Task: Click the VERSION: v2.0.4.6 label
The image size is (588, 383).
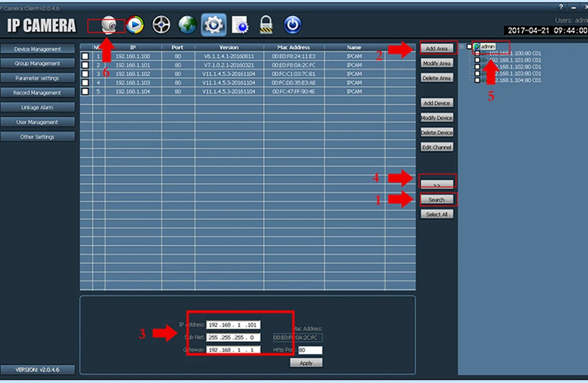Action: coord(37,370)
